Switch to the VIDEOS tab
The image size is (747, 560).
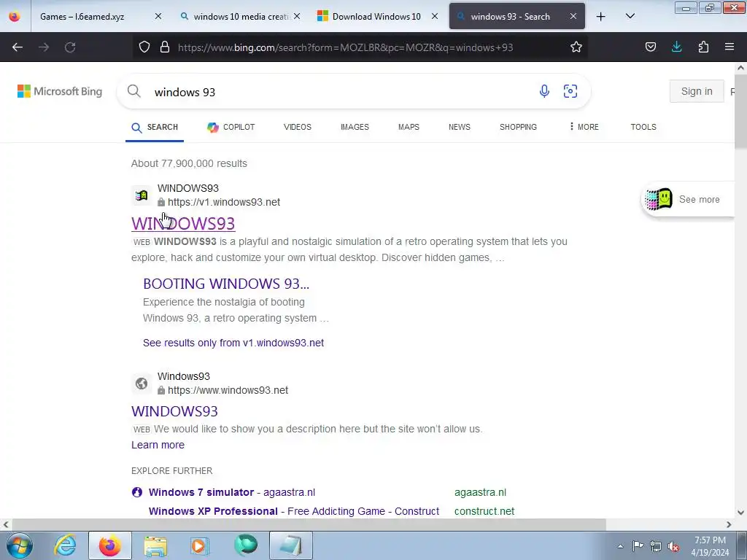(298, 127)
